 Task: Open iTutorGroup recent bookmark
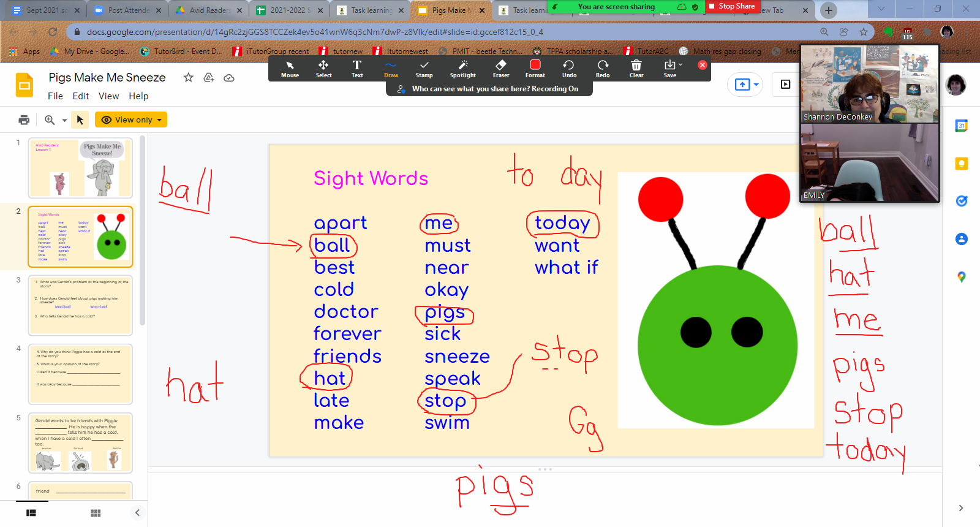(271, 51)
